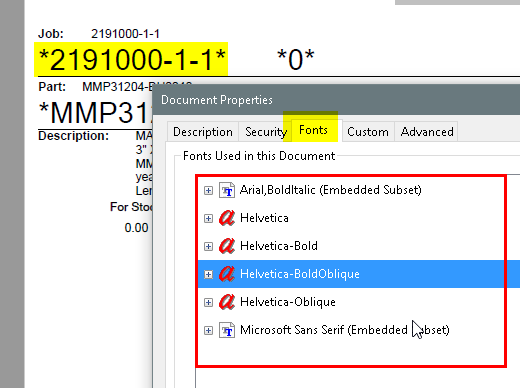Switch to the Advanced tab
Screen dimensions: 520x388
427,132
